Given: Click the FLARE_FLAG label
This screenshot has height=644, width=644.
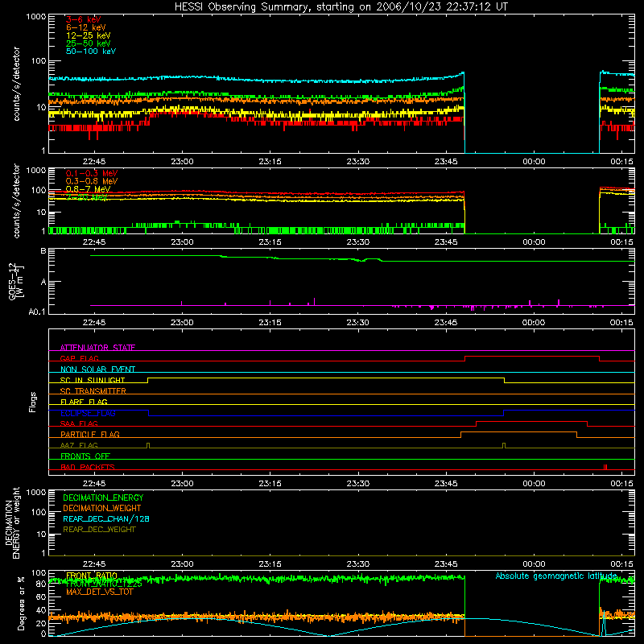Looking at the screenshot, I should [84, 402].
